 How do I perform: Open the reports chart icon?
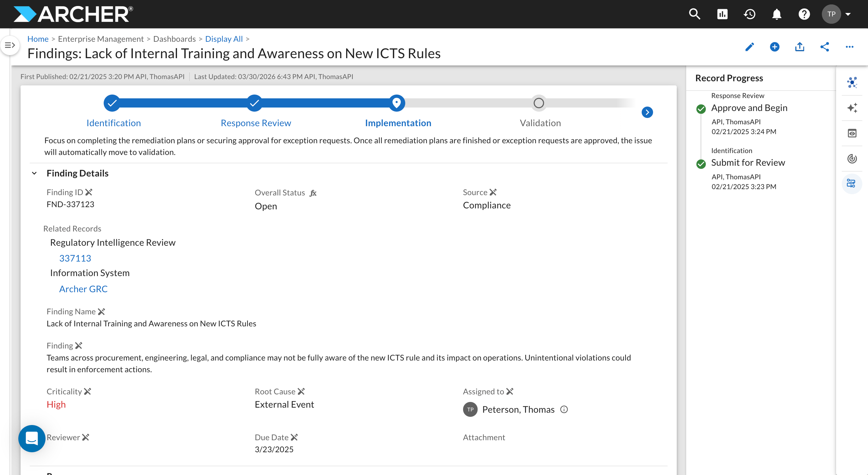[722, 14]
